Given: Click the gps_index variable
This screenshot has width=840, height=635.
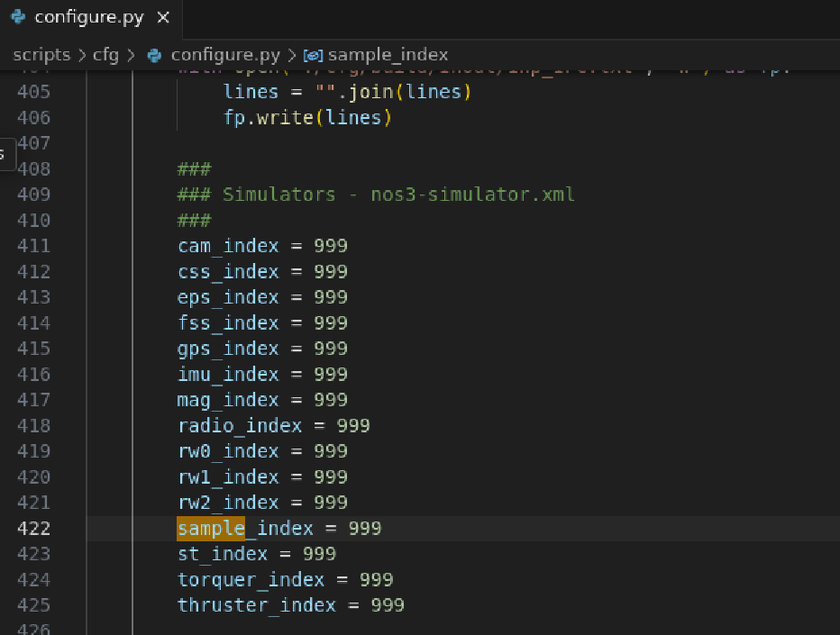Looking at the screenshot, I should coord(228,349).
